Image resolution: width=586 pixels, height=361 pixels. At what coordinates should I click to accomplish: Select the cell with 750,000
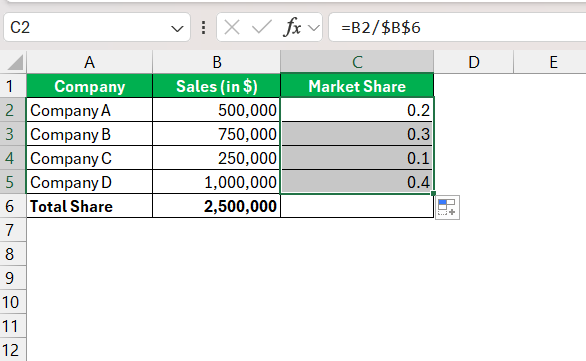[217, 134]
